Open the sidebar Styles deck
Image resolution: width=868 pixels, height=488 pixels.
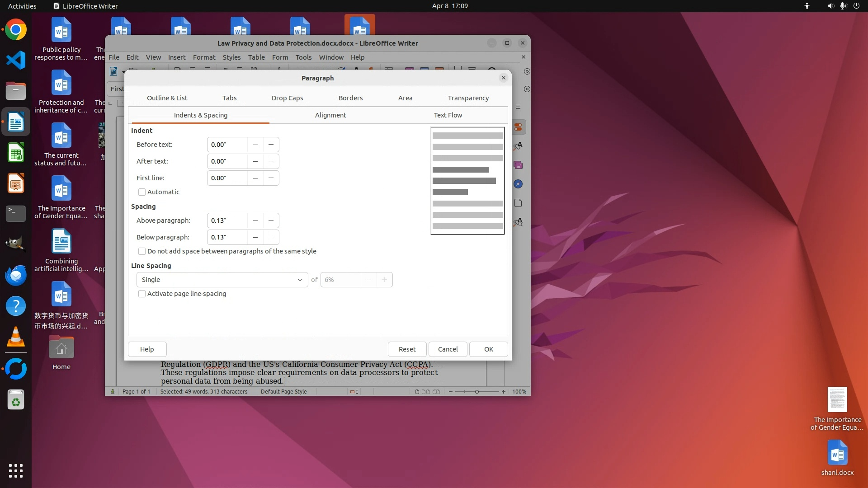(518, 146)
